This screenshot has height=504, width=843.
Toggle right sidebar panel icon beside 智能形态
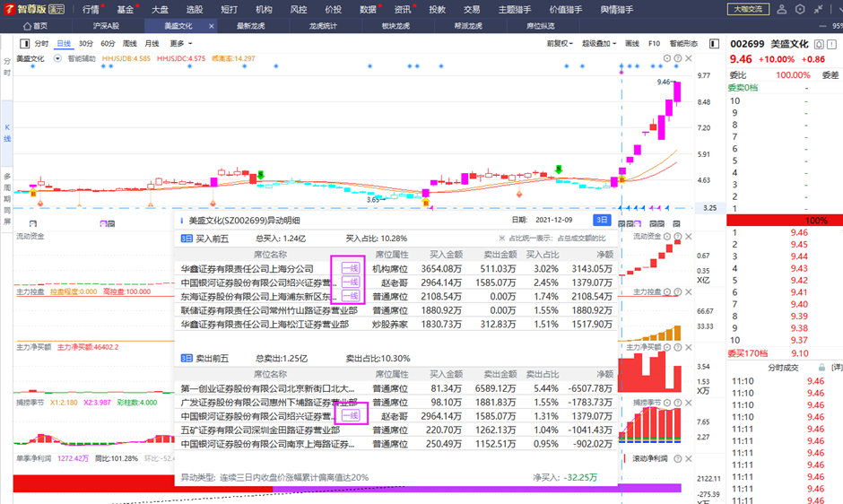coord(714,44)
